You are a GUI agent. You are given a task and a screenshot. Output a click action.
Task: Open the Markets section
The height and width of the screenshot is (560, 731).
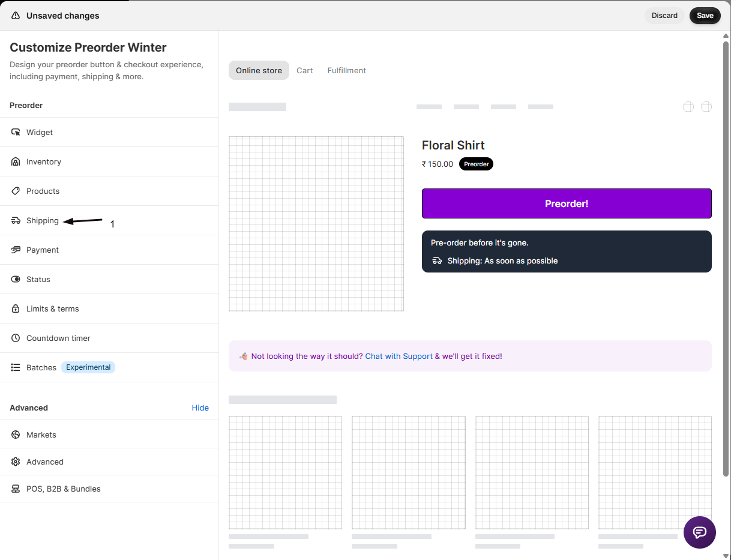pyautogui.click(x=109, y=435)
